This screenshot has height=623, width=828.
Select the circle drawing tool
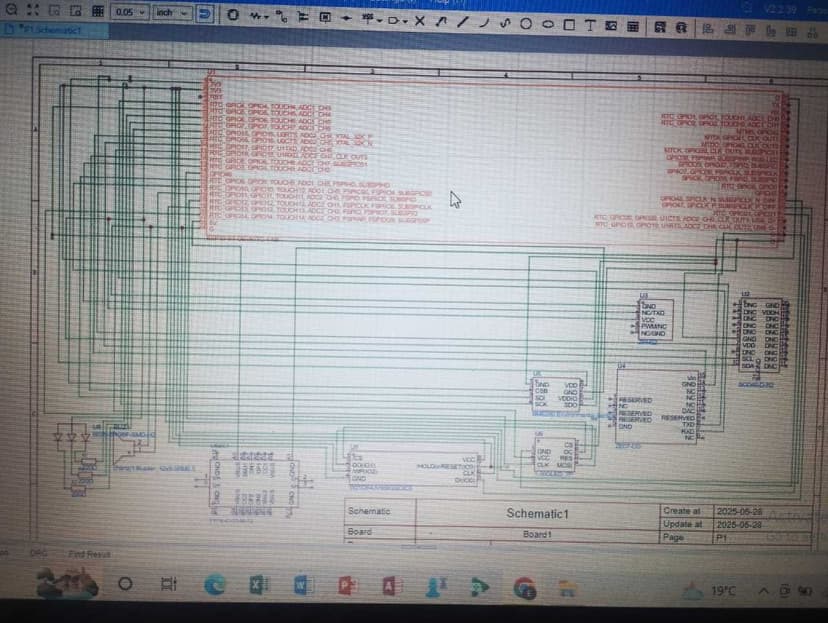[526, 22]
